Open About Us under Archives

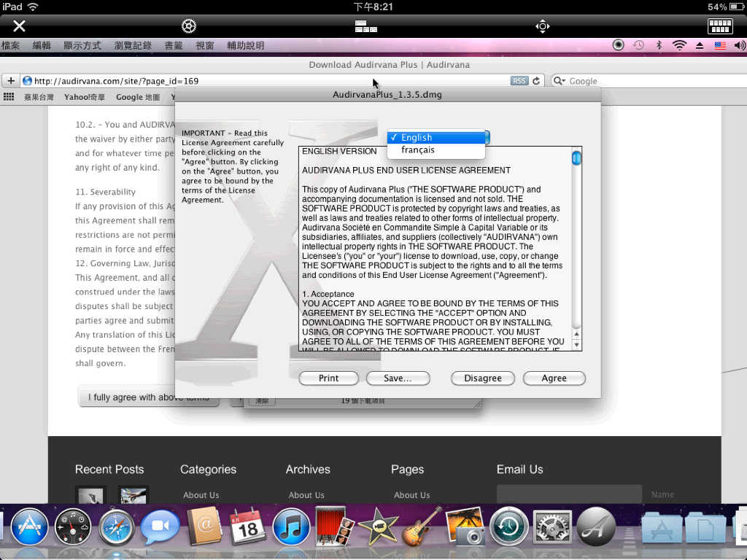(x=306, y=495)
